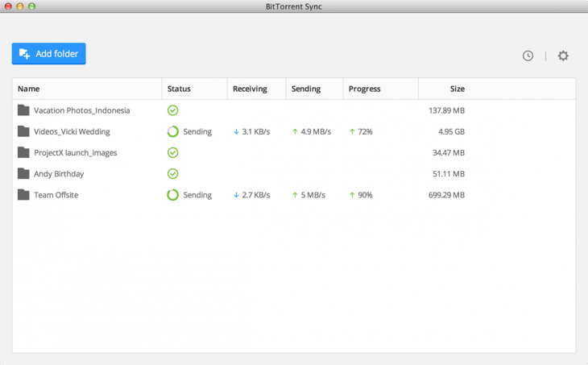Click the green zoom button in title bar
The height and width of the screenshot is (365, 588).
click(x=32, y=6)
